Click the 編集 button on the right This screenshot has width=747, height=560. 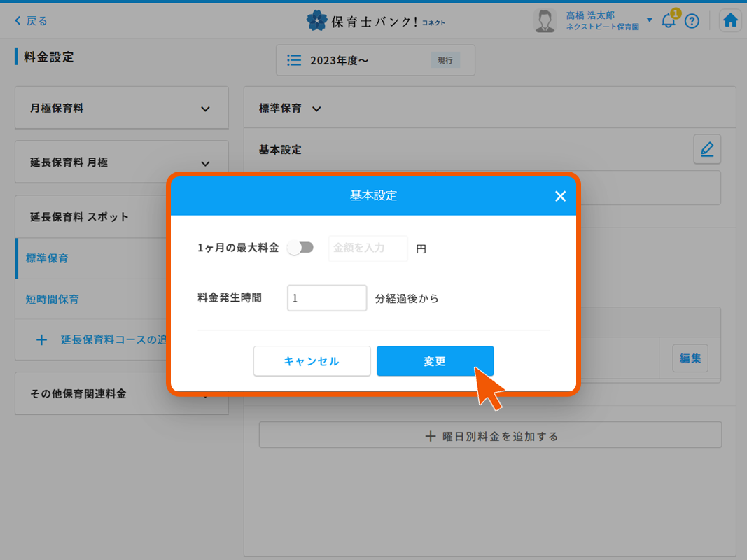point(690,358)
